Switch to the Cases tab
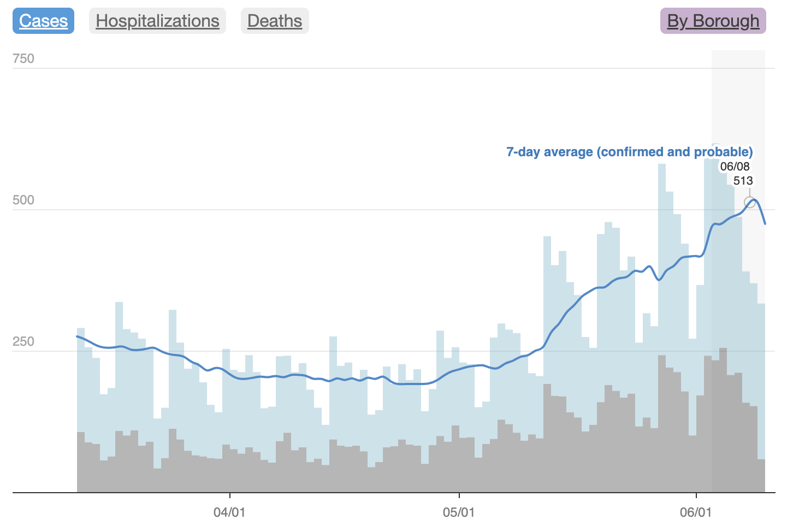793x532 pixels. point(43,21)
